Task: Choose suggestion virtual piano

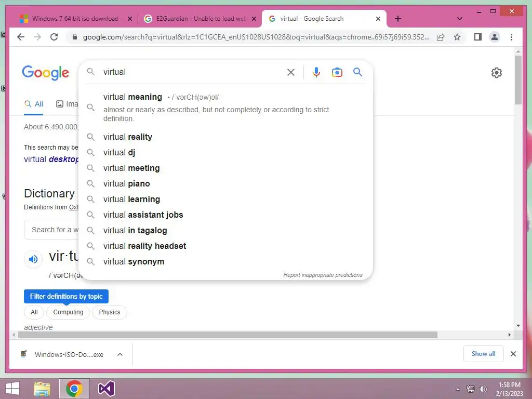Action: 225,183
